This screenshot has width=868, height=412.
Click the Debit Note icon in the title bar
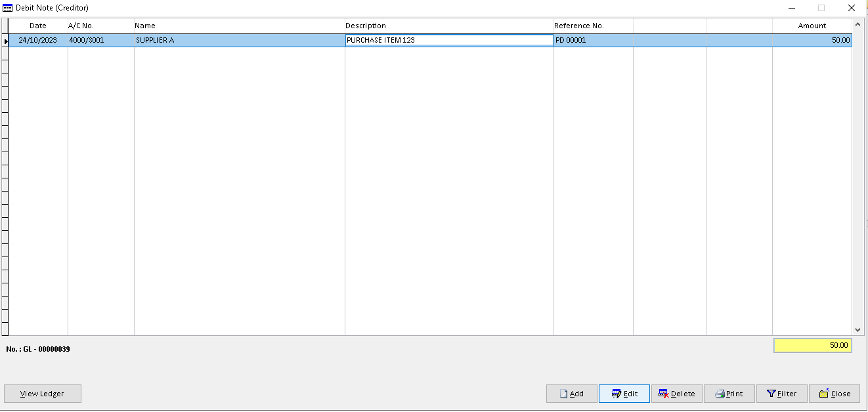(8, 8)
